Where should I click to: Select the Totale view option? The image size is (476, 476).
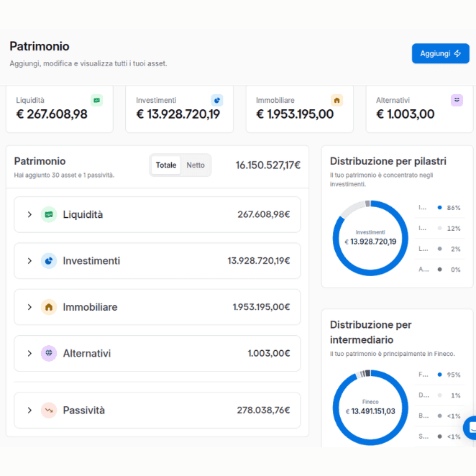(x=166, y=165)
